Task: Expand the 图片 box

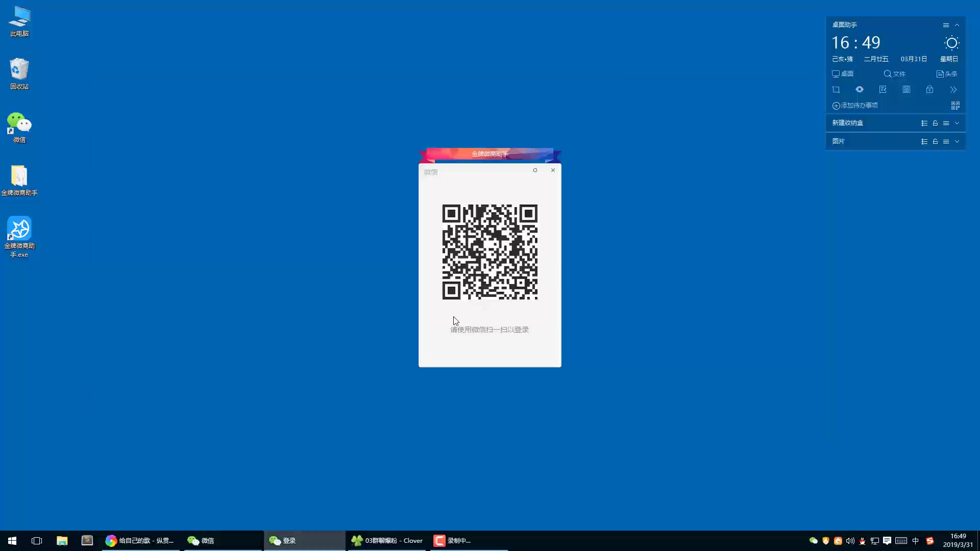Action: (x=957, y=142)
